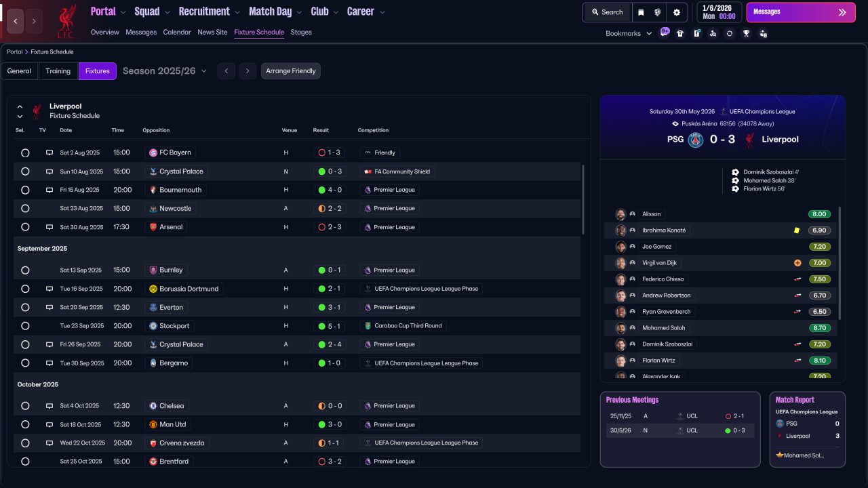Click the injury icon beside Virgil van Dijk

click(797, 263)
